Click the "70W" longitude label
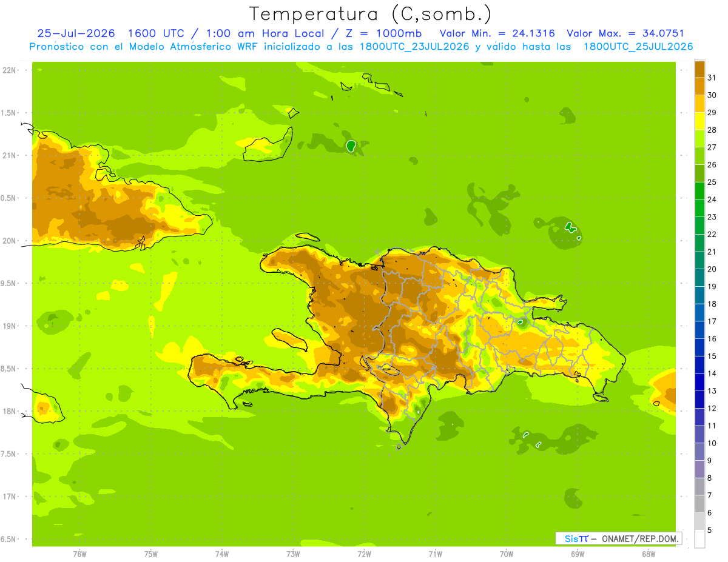 pyautogui.click(x=507, y=554)
